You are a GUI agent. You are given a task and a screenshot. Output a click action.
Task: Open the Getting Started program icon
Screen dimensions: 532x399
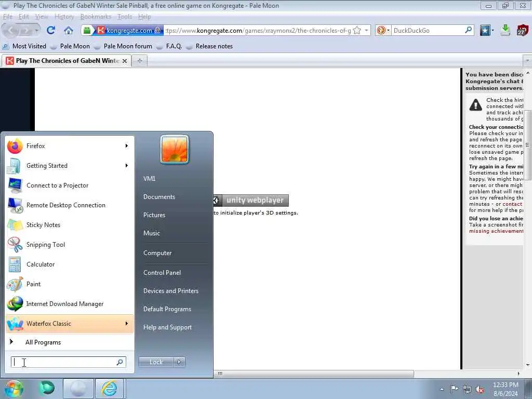tap(14, 166)
